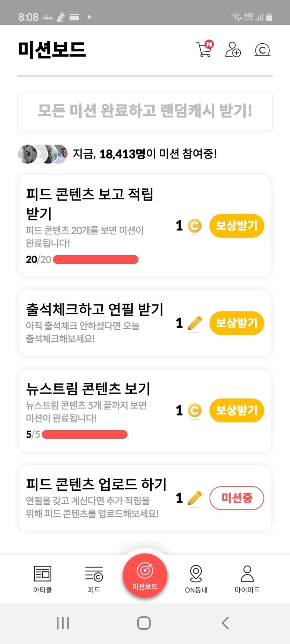Tap coin icon in feed content mission
The width and height of the screenshot is (290, 644).
[x=195, y=226]
